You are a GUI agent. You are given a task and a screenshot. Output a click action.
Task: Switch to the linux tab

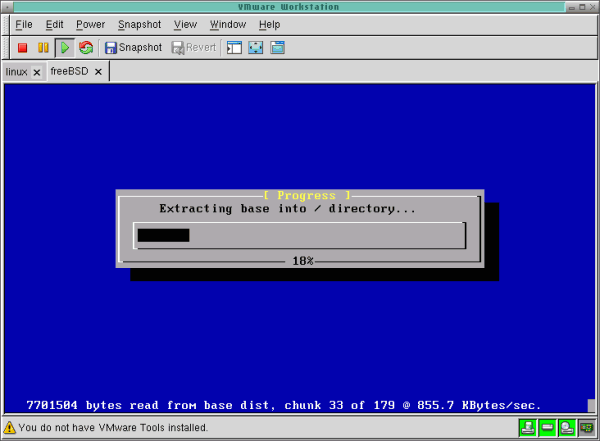(16, 72)
